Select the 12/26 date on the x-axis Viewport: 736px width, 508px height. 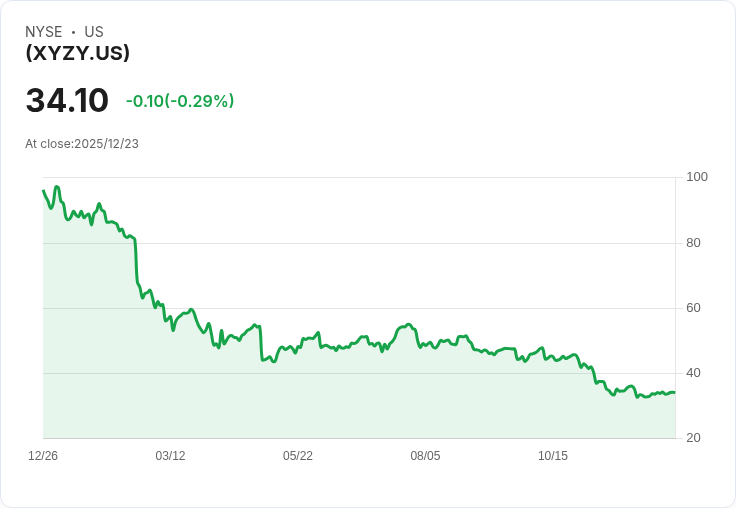43,456
